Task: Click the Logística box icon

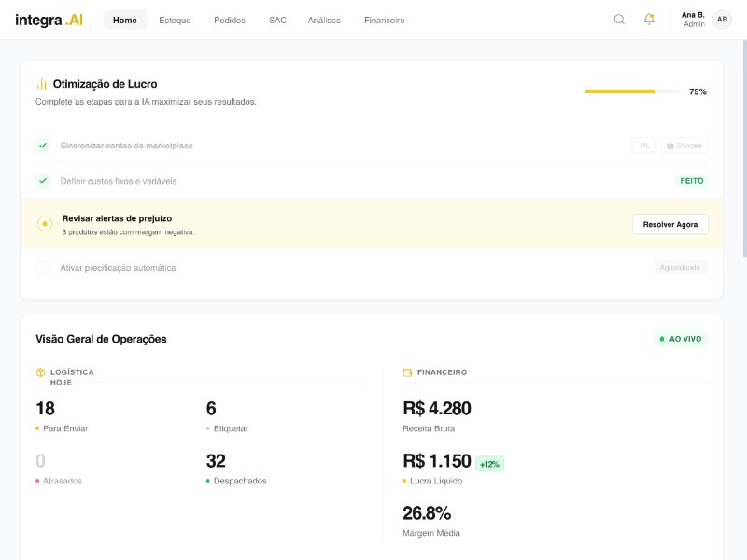Action: coord(41,372)
